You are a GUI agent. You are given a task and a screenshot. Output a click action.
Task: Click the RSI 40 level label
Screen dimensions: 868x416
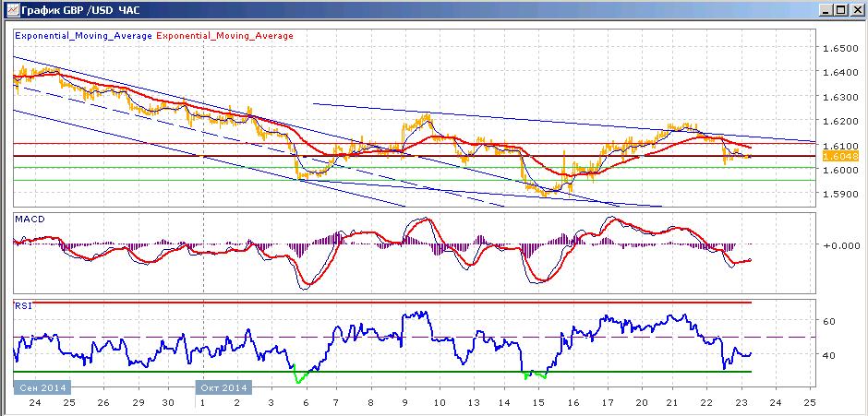pyautogui.click(x=829, y=355)
